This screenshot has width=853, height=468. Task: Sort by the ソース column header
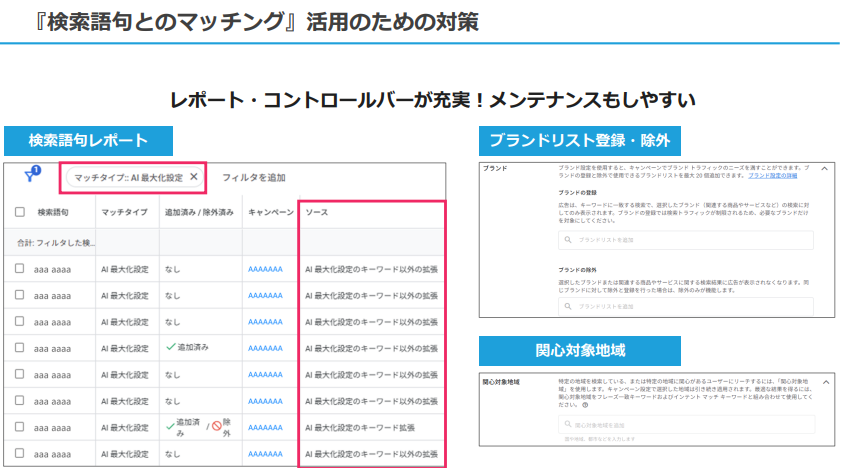point(317,212)
